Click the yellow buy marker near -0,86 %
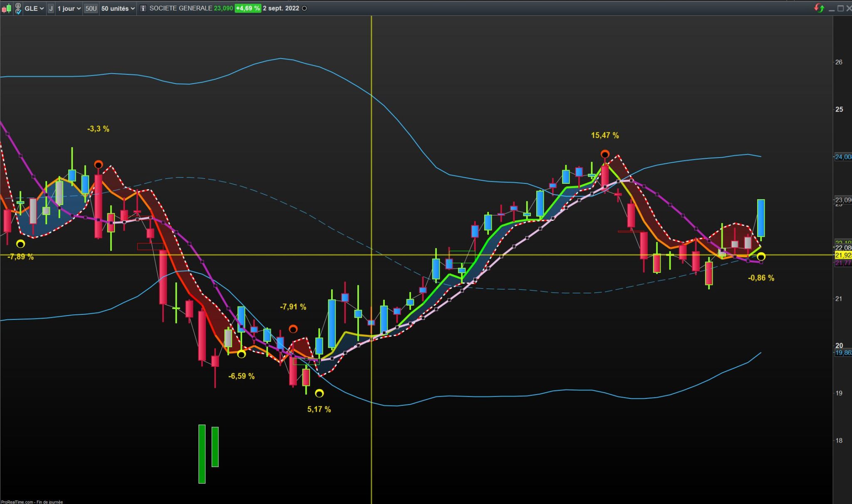The width and height of the screenshot is (852, 504). click(x=761, y=257)
